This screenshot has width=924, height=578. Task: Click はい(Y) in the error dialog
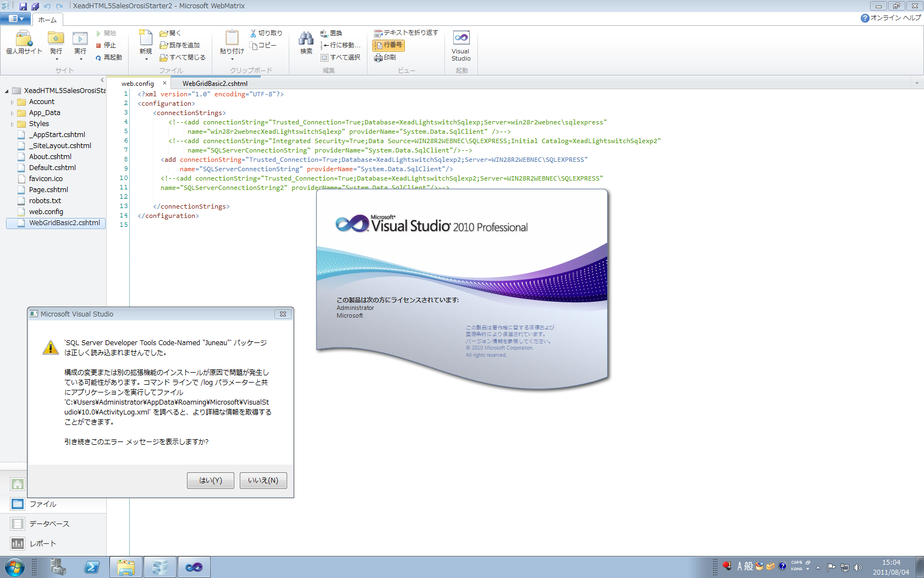click(211, 481)
